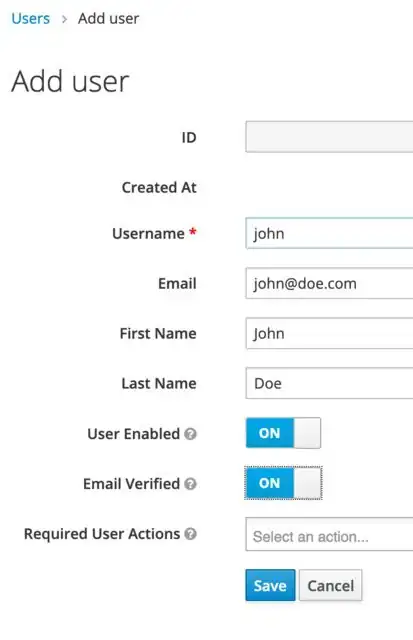Click the disabled ID field

pos(329,137)
